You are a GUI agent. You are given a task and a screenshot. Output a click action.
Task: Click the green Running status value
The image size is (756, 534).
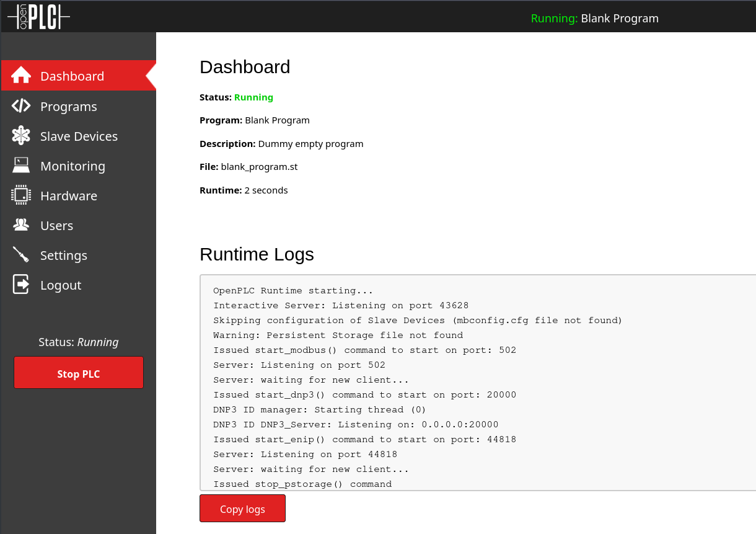[x=253, y=97]
